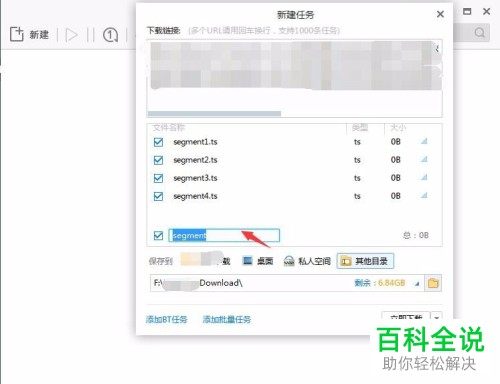Image resolution: width=500 pixels, height=384 pixels.
Task: Click the triangle marker on segment3.ts row
Action: pyautogui.click(x=424, y=177)
